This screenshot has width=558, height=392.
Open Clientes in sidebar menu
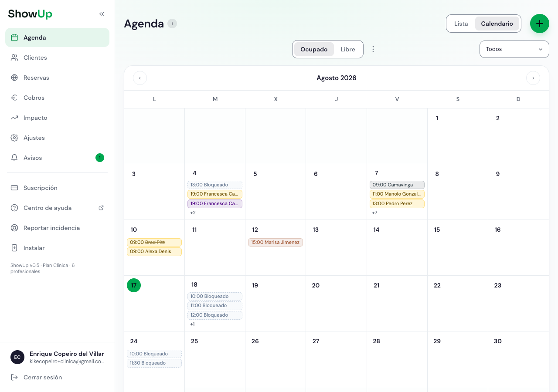pyautogui.click(x=57, y=57)
